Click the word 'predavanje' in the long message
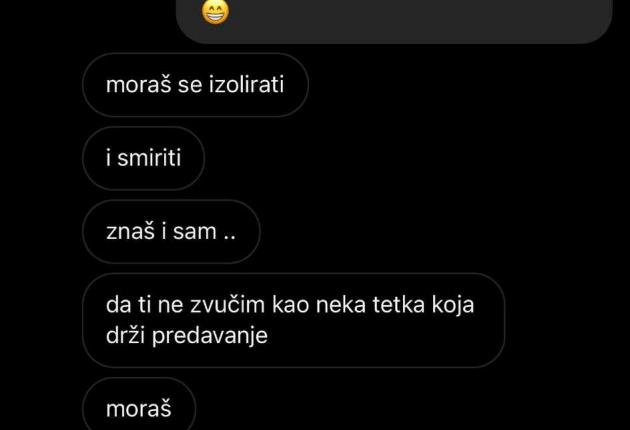This screenshot has width=630, height=430. (x=209, y=336)
